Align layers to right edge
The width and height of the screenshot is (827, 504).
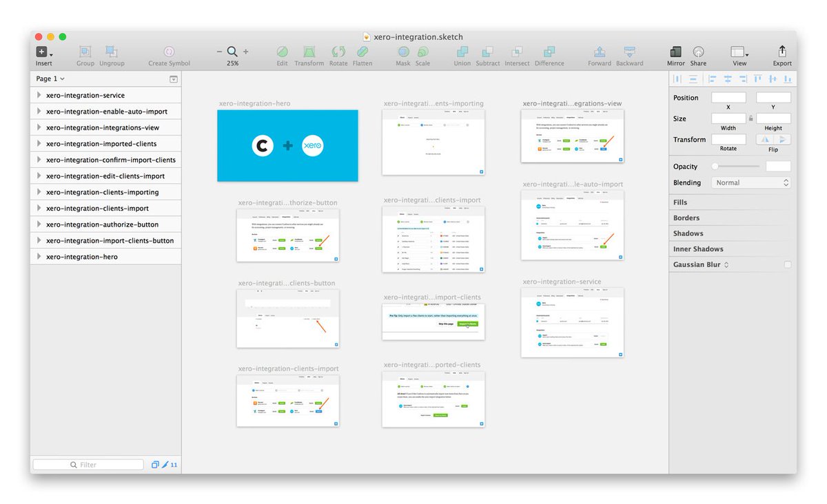743,79
